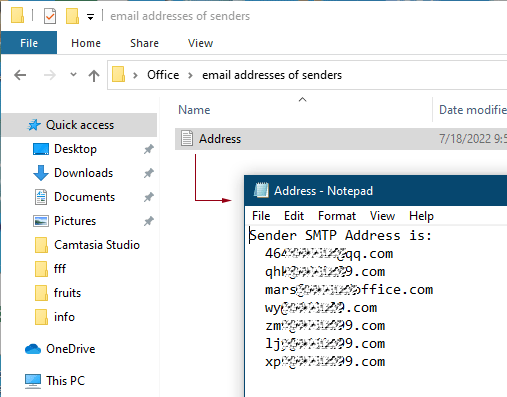Screen dimensions: 507x397
Task: Expand the address bar root chevron
Action: click(135, 75)
